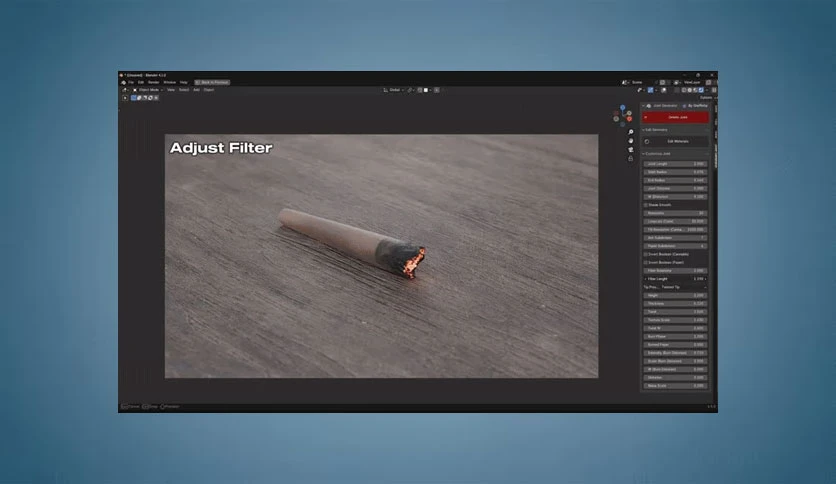The image size is (836, 484).
Task: Switch to solid viewport shading
Action: (690, 90)
